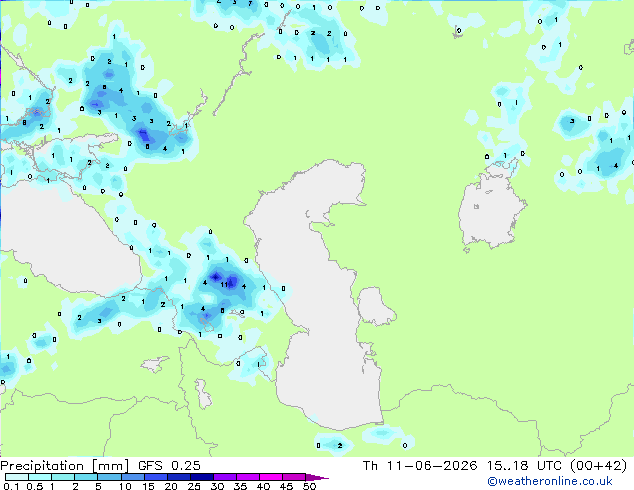Click the 20–25 mm legend color box
Viewport: 634px width, 490px height.
point(178,477)
